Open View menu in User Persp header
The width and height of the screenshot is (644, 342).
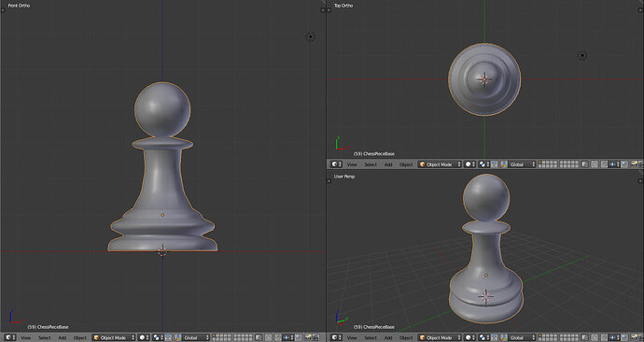[x=352, y=337]
